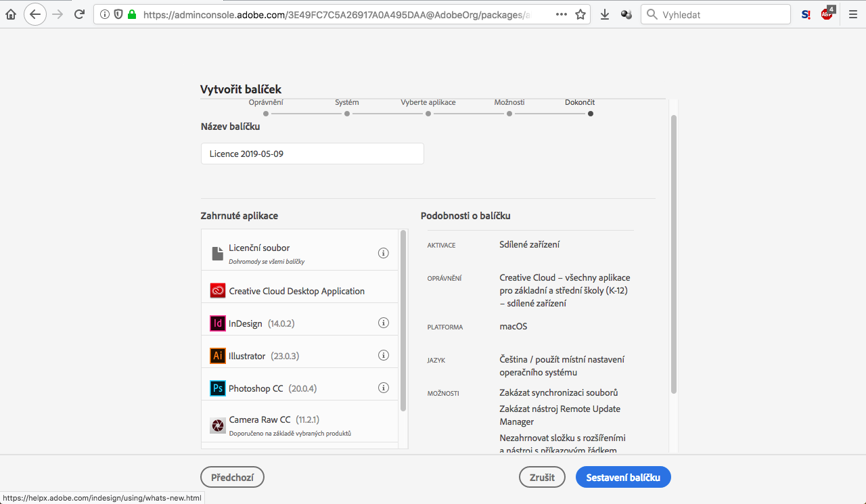The image size is (866, 504).
Task: Show info icon for Photoshop CC
Action: click(383, 388)
